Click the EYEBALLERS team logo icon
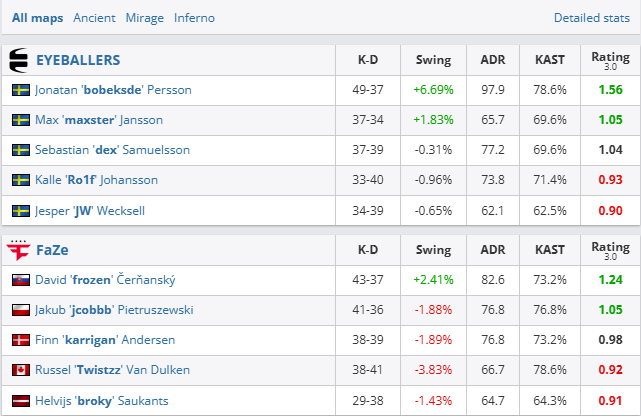Viewport: 641px width, 416px height. click(x=19, y=60)
